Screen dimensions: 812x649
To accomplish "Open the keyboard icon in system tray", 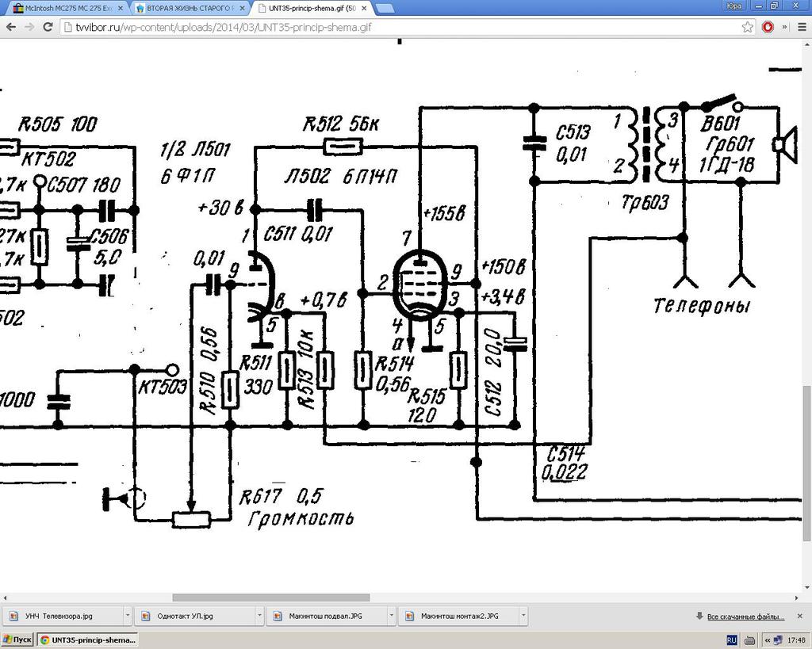I will coord(749,640).
